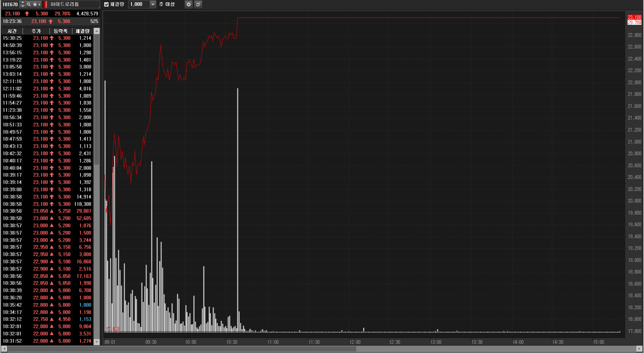Click stock code stepper down arrow

coord(23,6)
